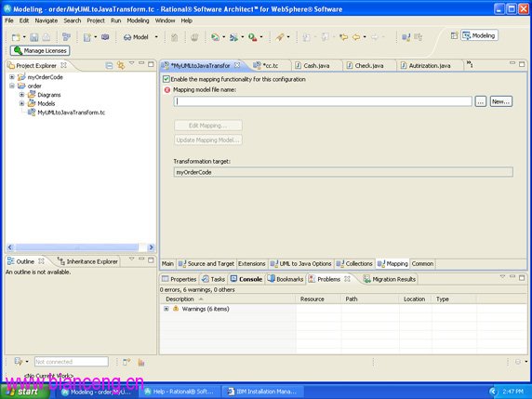Close the Outline view tab
This screenshot has width=532, height=399.
[x=41, y=261]
